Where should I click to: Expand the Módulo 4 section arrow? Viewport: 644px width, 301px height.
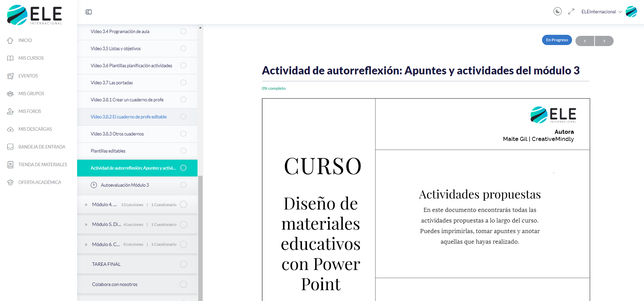coord(86,205)
